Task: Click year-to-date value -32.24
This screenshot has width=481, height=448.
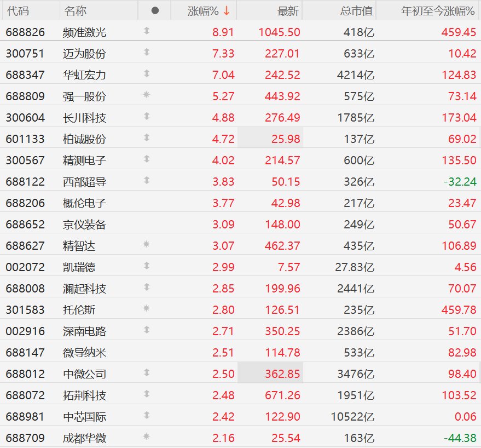Action: (460, 182)
